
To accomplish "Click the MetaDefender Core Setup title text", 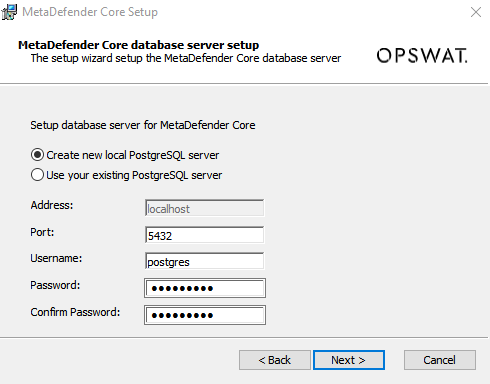I will (90, 12).
